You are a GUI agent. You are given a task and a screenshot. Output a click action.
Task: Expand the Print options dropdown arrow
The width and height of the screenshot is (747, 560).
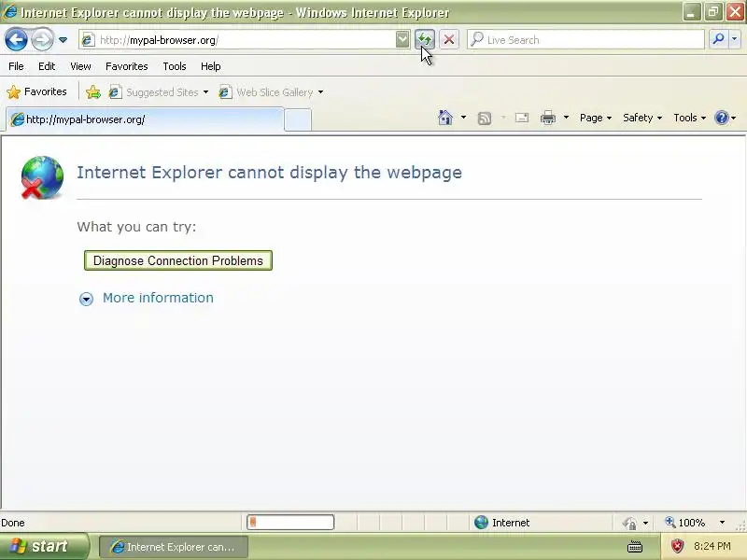click(566, 118)
